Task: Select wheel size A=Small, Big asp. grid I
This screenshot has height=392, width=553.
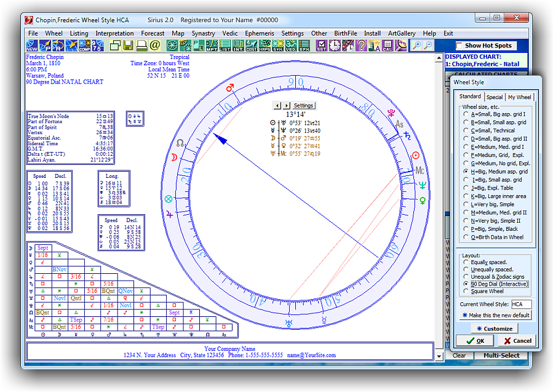Action: point(466,114)
